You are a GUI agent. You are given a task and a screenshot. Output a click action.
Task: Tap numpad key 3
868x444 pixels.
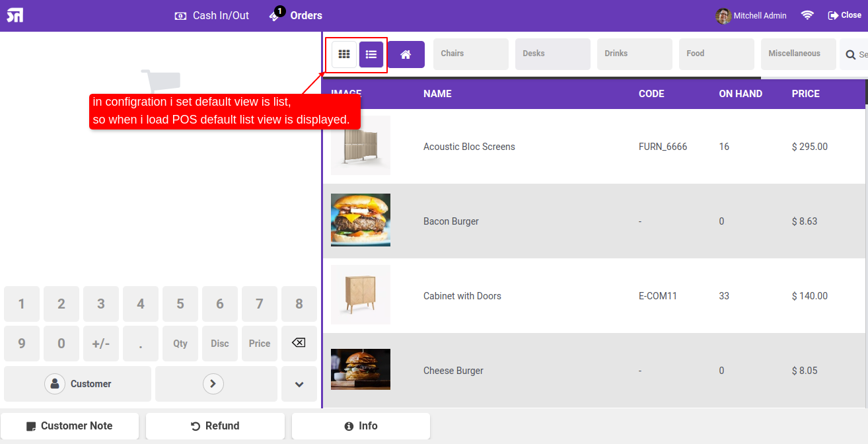(101, 304)
